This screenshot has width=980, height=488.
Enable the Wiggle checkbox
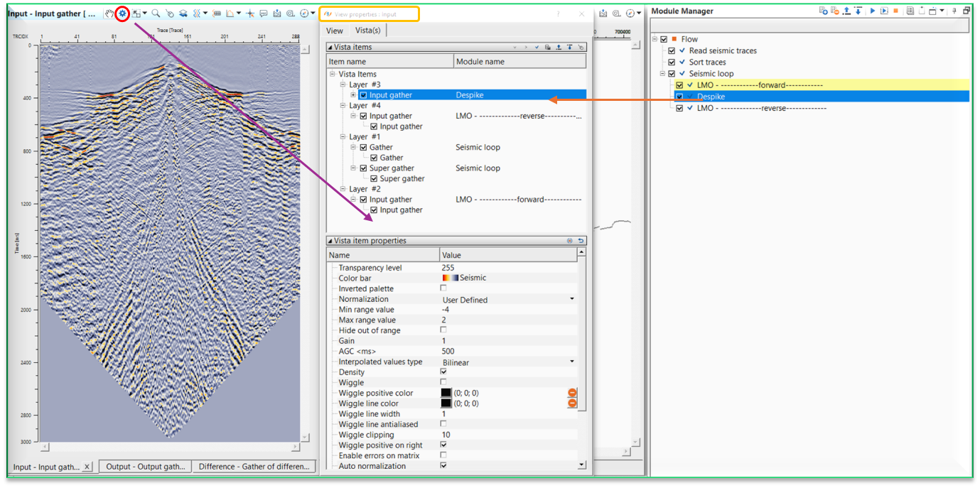443,382
